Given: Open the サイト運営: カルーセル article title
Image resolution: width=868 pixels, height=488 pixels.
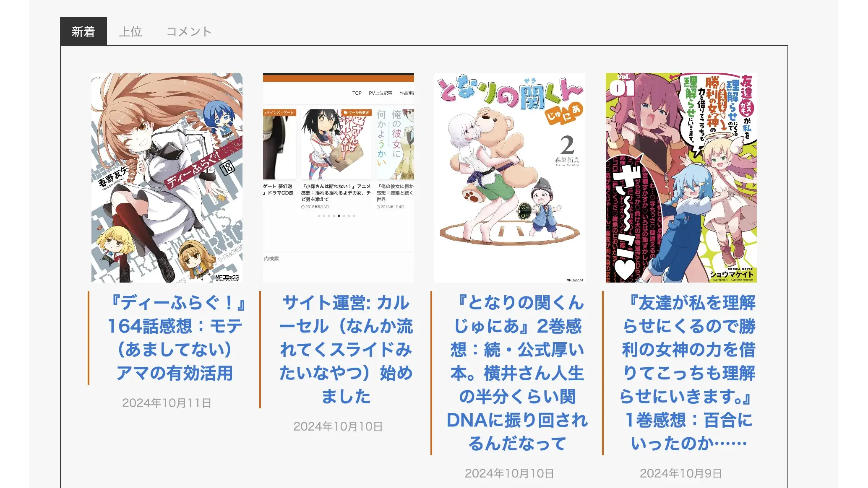Looking at the screenshot, I should pyautogui.click(x=347, y=350).
